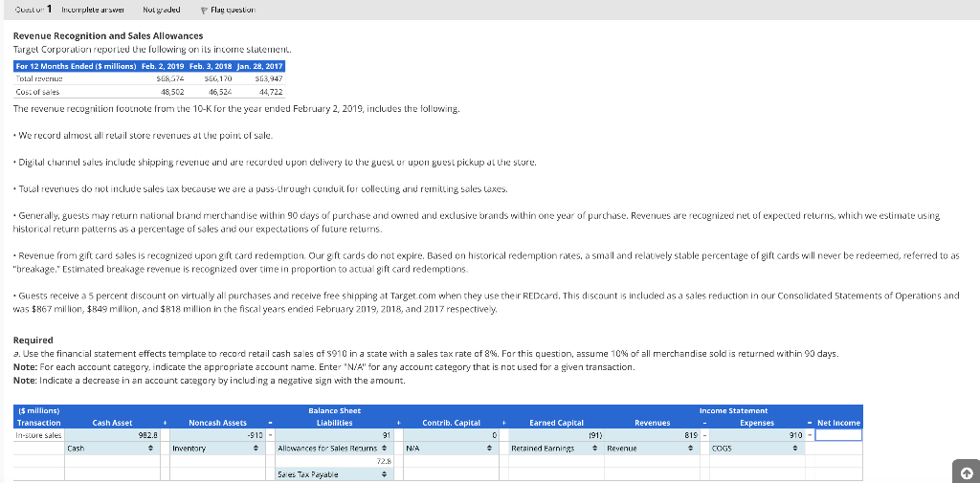This screenshot has height=483, width=980.
Task: Click the second liabilities amount 72.8
Action: click(x=333, y=461)
